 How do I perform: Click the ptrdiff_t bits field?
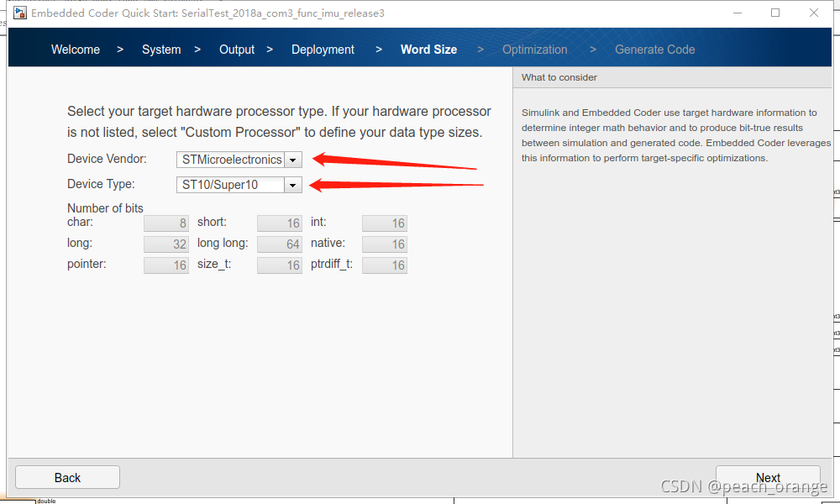pos(385,265)
